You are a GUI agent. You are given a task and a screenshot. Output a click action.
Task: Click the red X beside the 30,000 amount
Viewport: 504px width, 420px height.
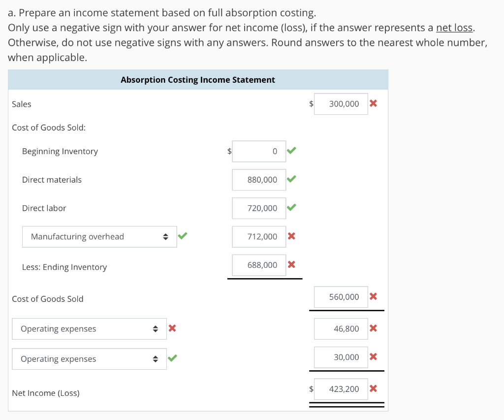[x=373, y=357]
